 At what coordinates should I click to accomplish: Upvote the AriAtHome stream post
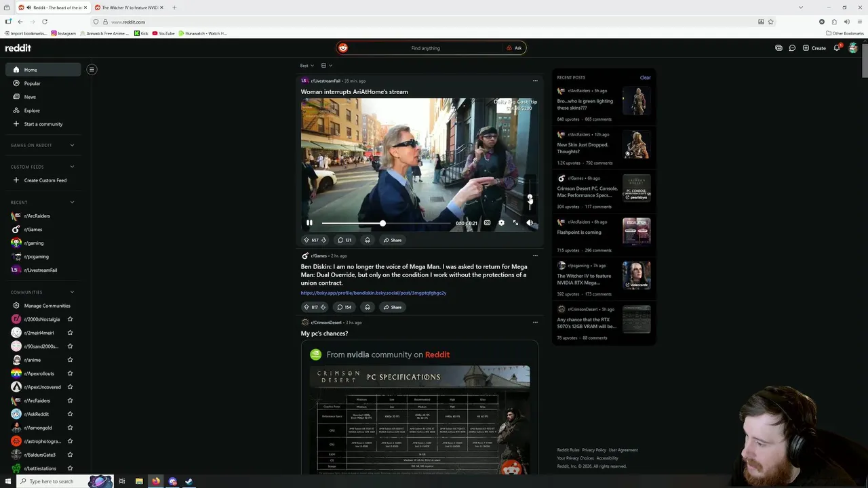(306, 240)
